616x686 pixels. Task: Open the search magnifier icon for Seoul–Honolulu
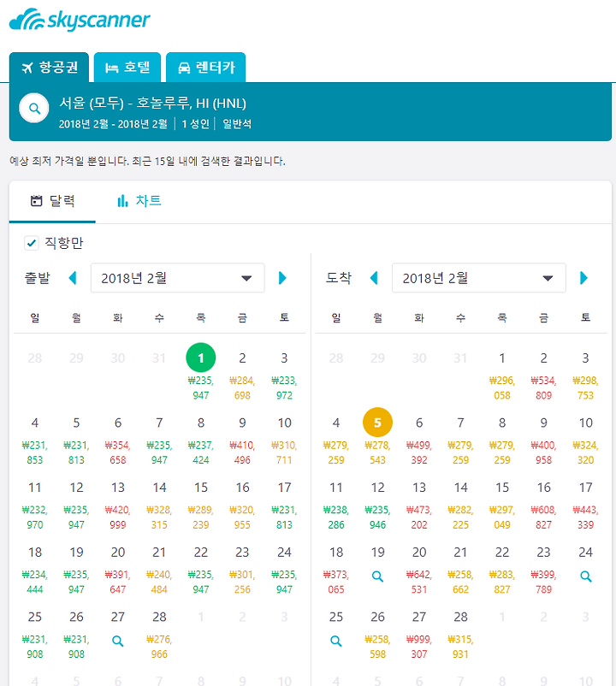coord(34,108)
